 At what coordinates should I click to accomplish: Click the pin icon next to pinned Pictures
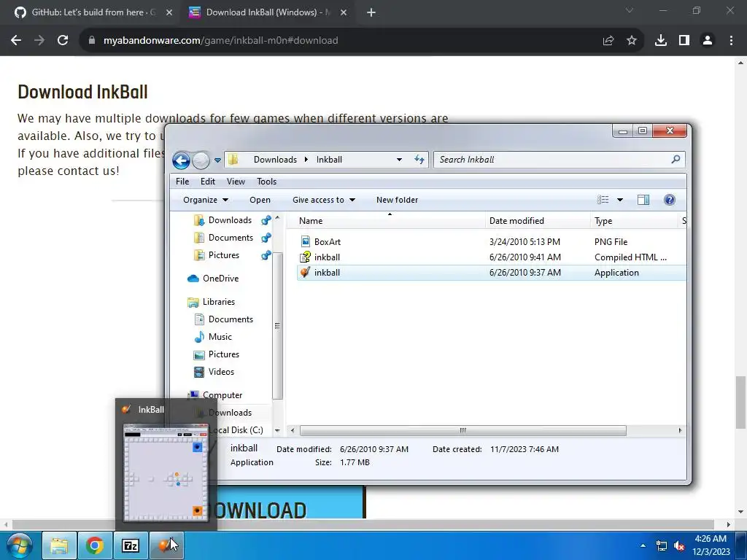[266, 255]
